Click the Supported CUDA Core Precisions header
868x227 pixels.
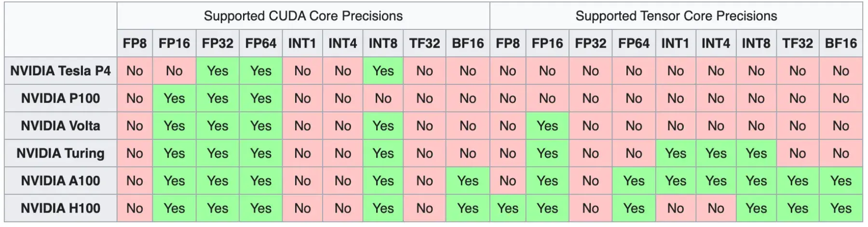pos(303,16)
